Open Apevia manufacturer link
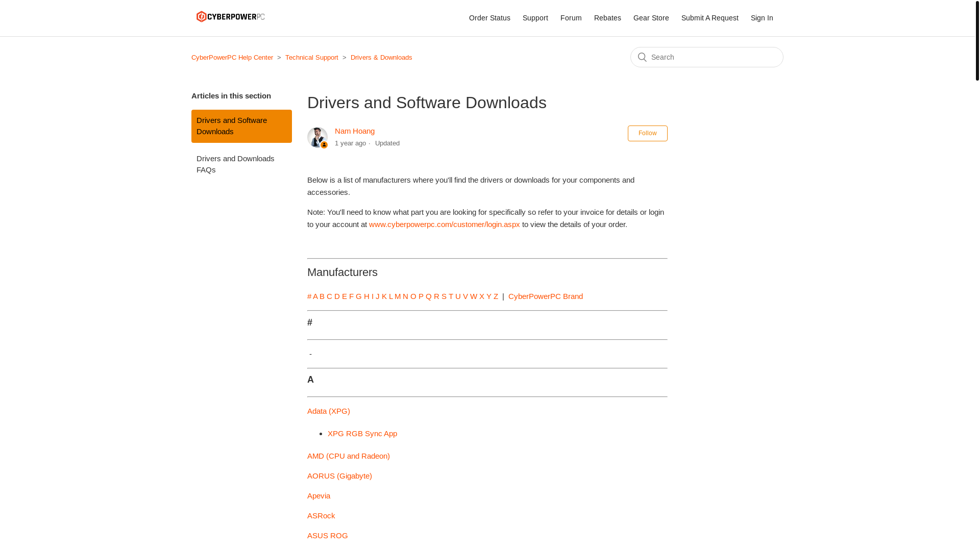 pyautogui.click(x=318, y=496)
